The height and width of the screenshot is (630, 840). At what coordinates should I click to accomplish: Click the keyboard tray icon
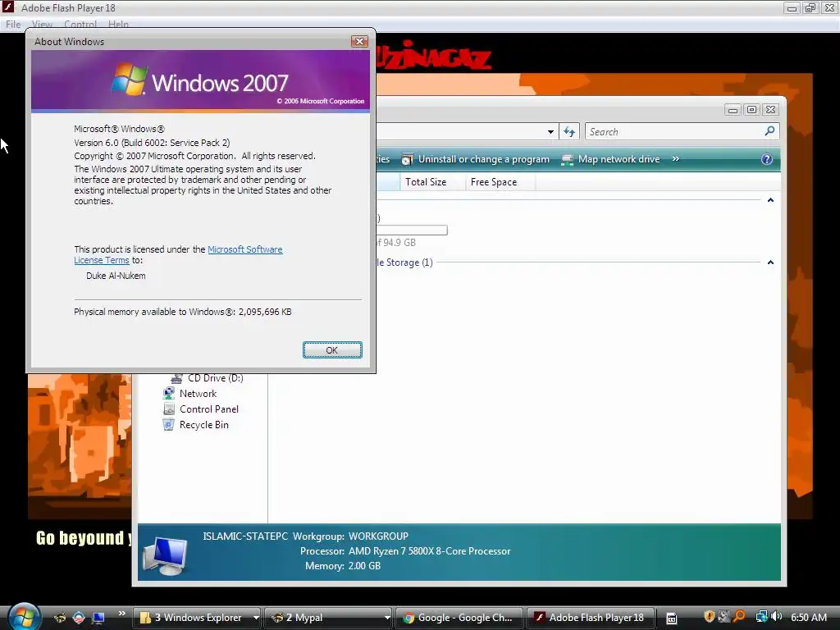pyautogui.click(x=671, y=619)
